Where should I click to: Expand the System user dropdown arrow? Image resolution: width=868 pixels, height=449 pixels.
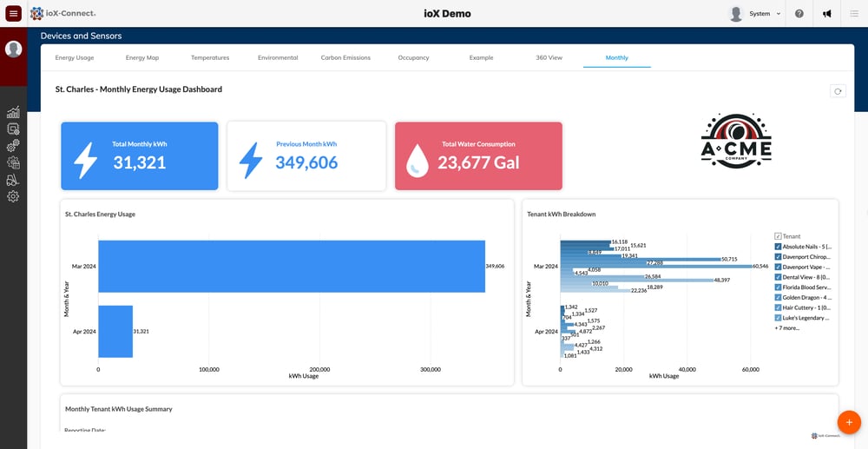coord(779,14)
